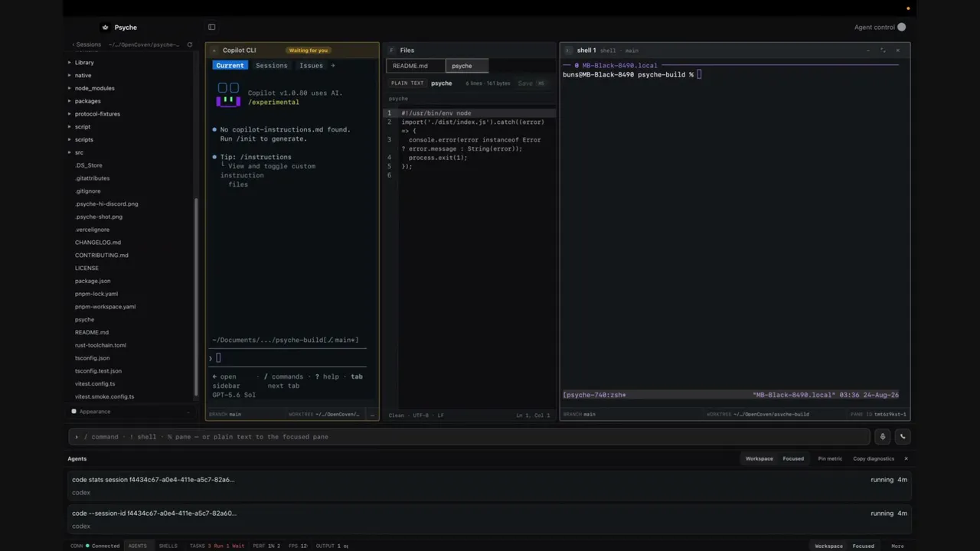The image size is (980, 551).
Task: Click the command input bar
Action: [469, 437]
